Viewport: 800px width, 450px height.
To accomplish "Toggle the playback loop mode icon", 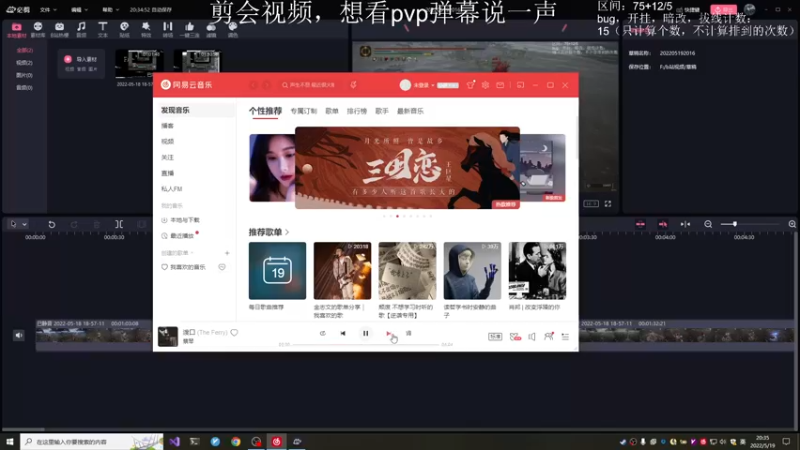I will 322,333.
